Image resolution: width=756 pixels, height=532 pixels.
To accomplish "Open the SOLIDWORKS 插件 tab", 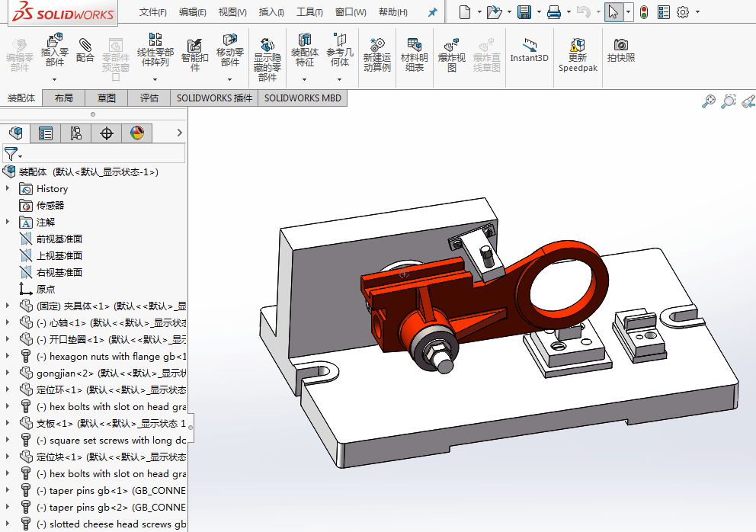I will (214, 98).
